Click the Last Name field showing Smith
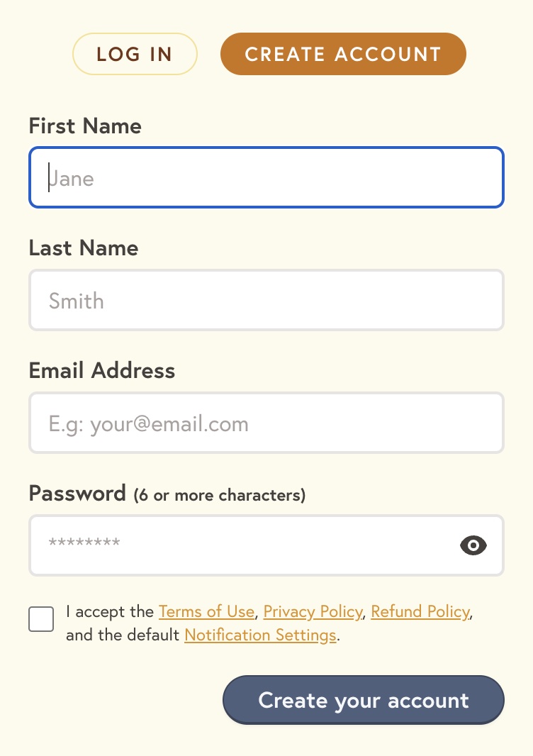This screenshot has width=533, height=756. 266,301
